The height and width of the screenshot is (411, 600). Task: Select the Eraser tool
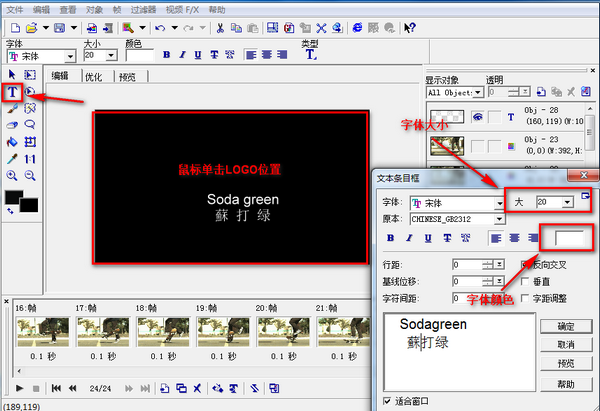tap(12, 125)
